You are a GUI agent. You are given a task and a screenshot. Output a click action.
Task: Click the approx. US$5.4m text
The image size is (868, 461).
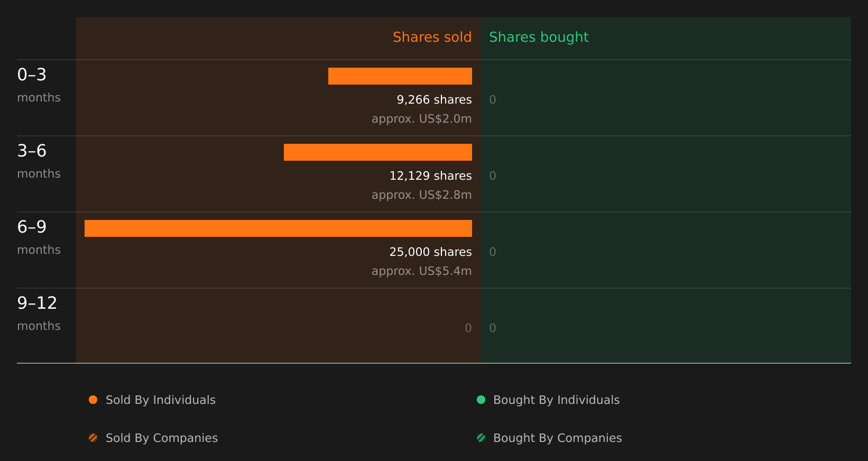point(422,271)
